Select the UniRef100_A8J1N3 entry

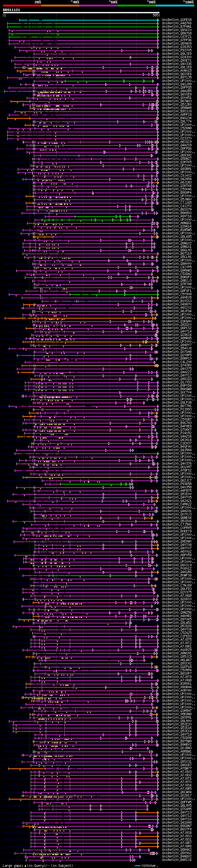coord(177,182)
